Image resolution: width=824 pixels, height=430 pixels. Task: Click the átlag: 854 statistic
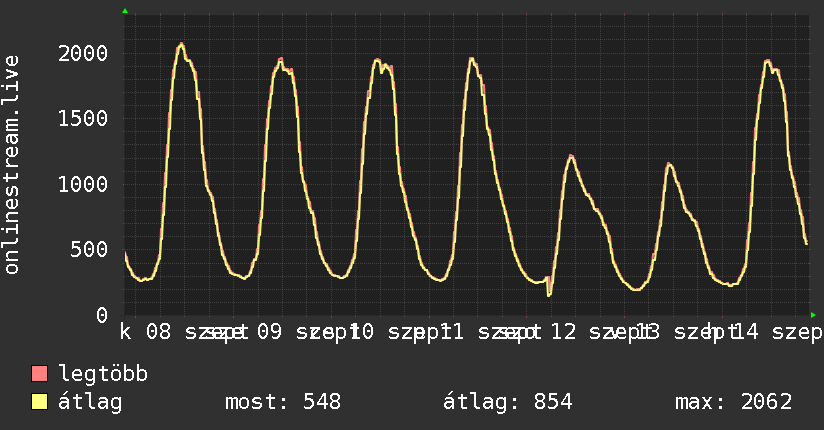click(x=508, y=402)
